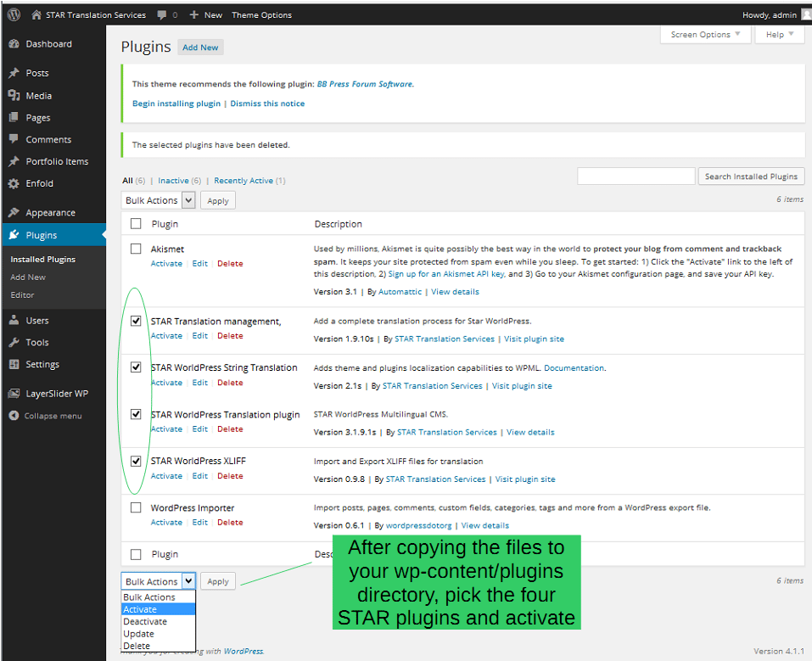Open the BB Press Forum Software link
This screenshot has height=661, width=812.
tap(365, 84)
